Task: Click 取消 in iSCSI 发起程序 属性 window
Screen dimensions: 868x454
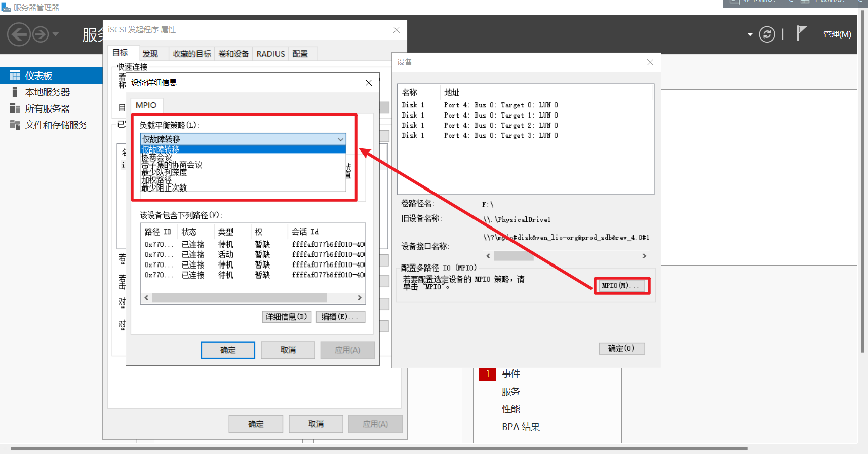Action: [316, 424]
